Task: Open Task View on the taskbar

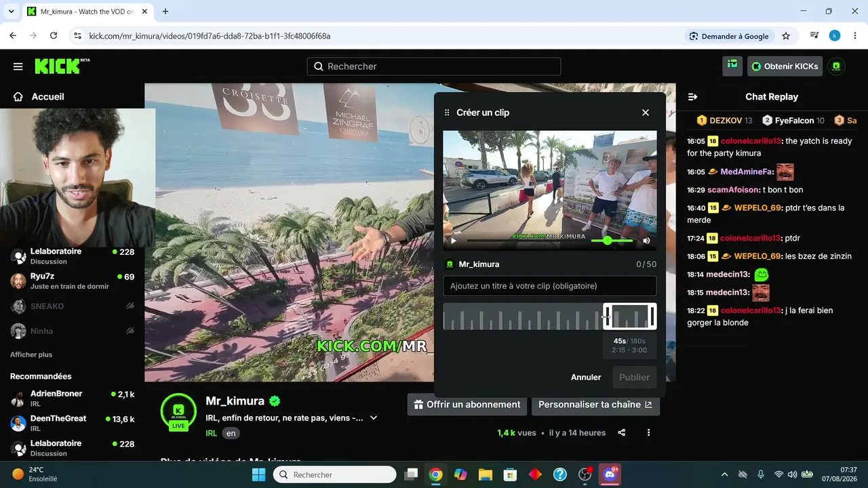Action: pos(411,474)
